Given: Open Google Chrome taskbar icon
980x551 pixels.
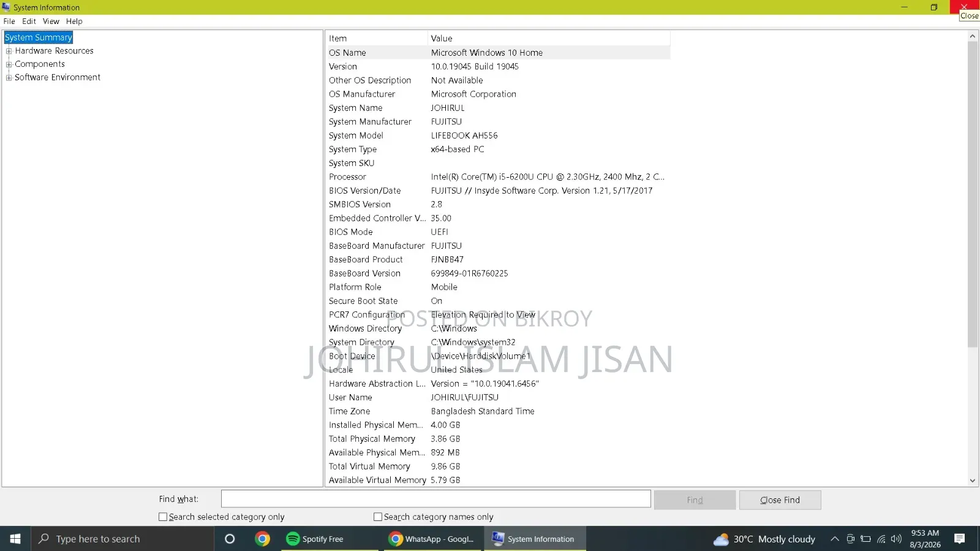Looking at the screenshot, I should pyautogui.click(x=262, y=539).
